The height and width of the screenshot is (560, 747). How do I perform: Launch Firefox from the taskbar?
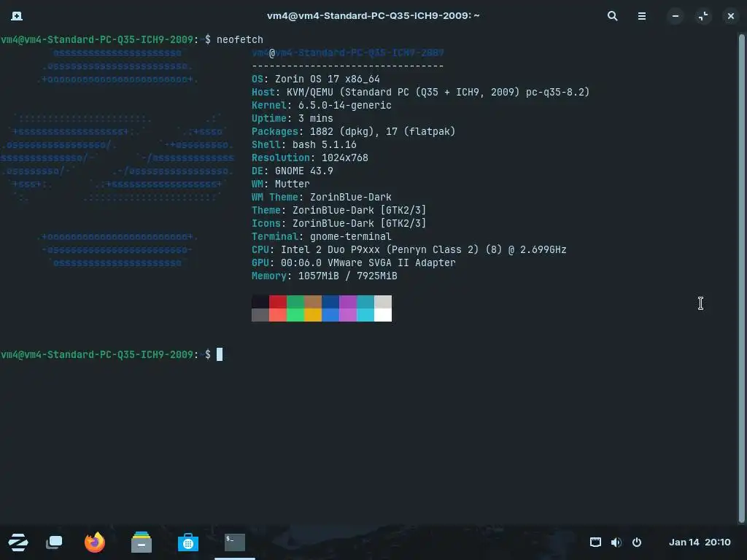[x=94, y=542]
